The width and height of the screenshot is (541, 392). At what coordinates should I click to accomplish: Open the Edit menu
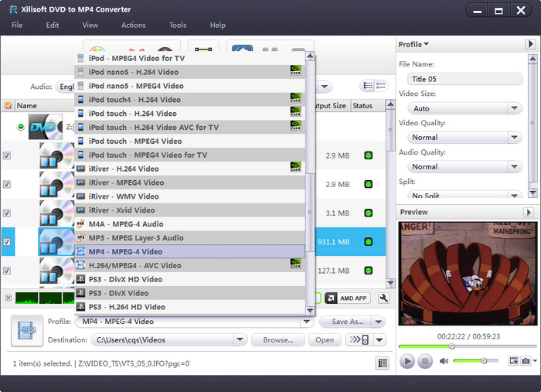(53, 26)
